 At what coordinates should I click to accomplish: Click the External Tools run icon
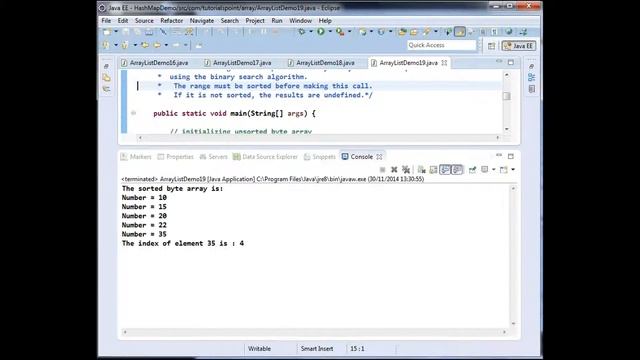pos(340,31)
